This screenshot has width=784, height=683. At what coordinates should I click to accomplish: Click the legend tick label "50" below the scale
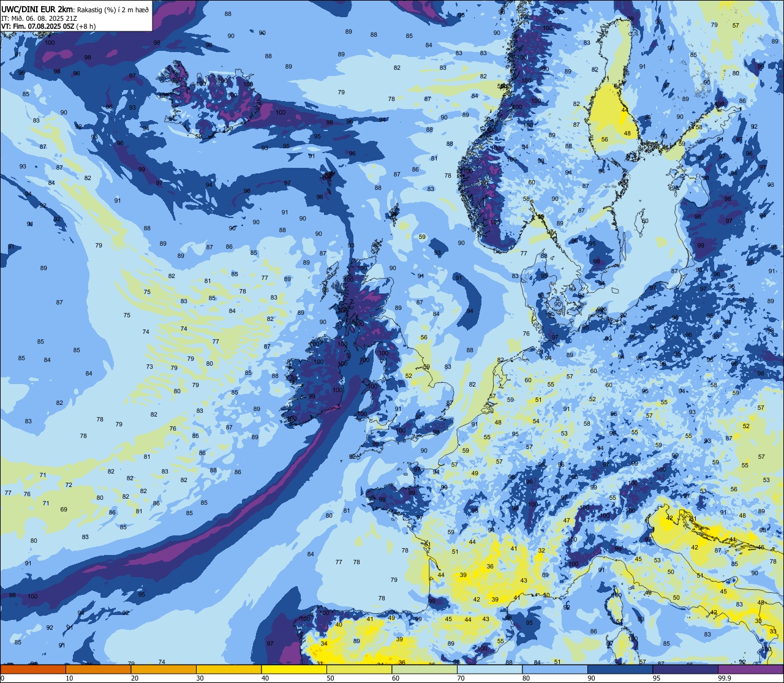coord(330,678)
